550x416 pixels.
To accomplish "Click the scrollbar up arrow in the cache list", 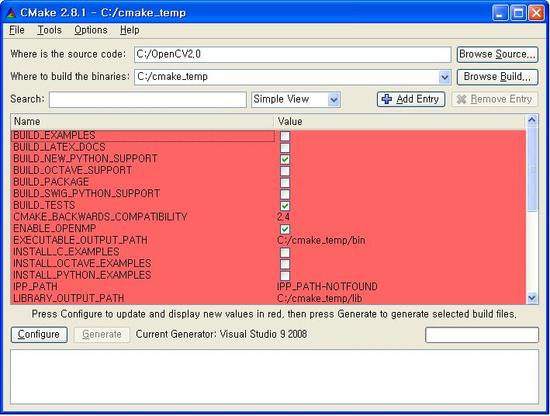I will [532, 121].
